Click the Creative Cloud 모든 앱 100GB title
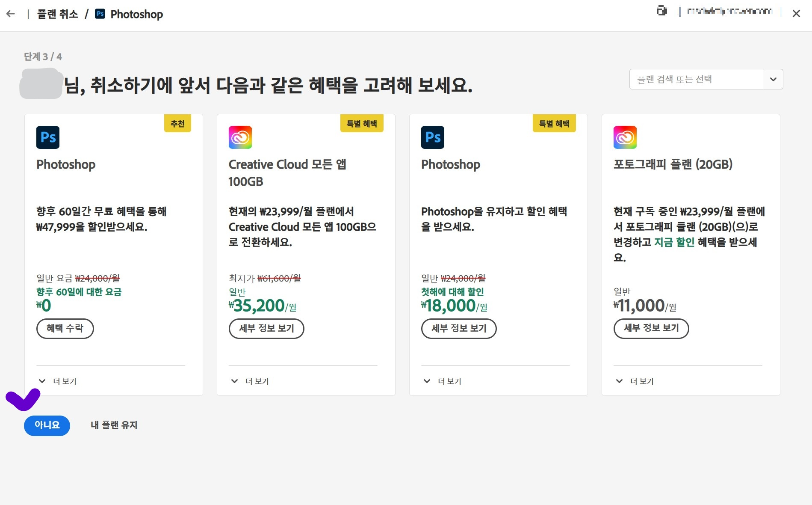Image resolution: width=812 pixels, height=505 pixels. [287, 173]
